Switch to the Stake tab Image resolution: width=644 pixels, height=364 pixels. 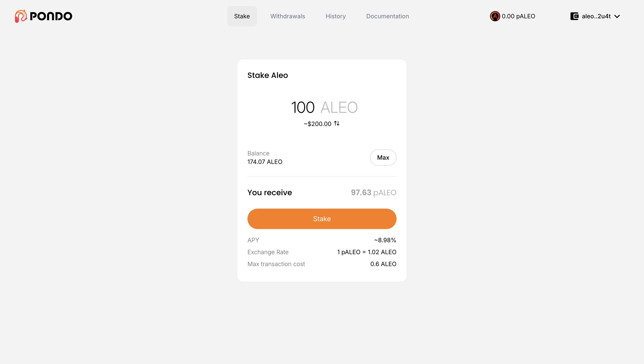pyautogui.click(x=242, y=16)
